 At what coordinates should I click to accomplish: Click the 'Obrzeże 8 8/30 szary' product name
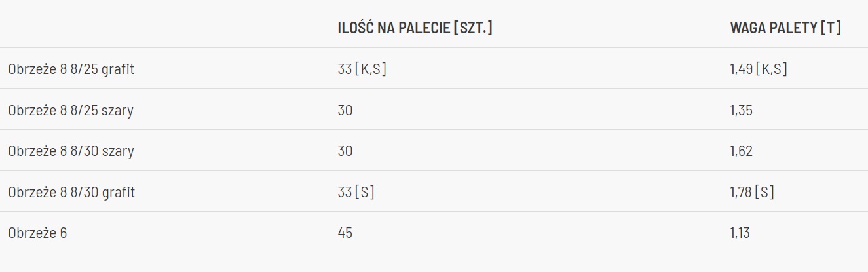point(71,151)
